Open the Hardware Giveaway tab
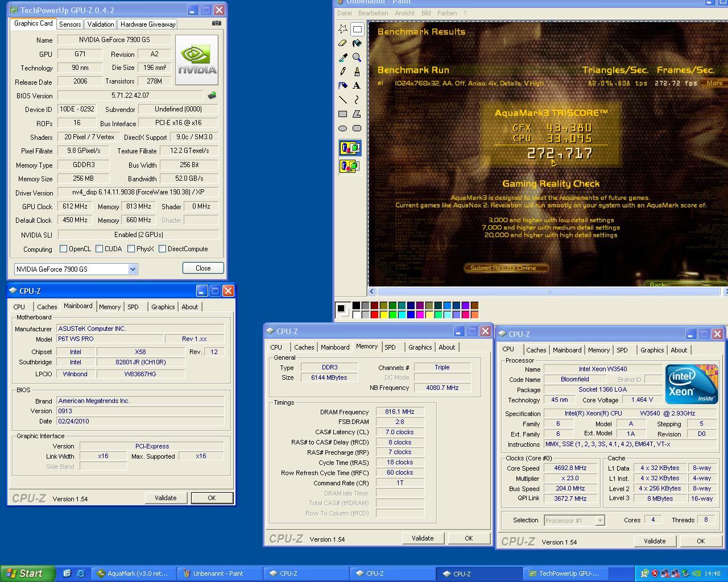Image resolution: width=728 pixels, height=582 pixels. tap(148, 24)
